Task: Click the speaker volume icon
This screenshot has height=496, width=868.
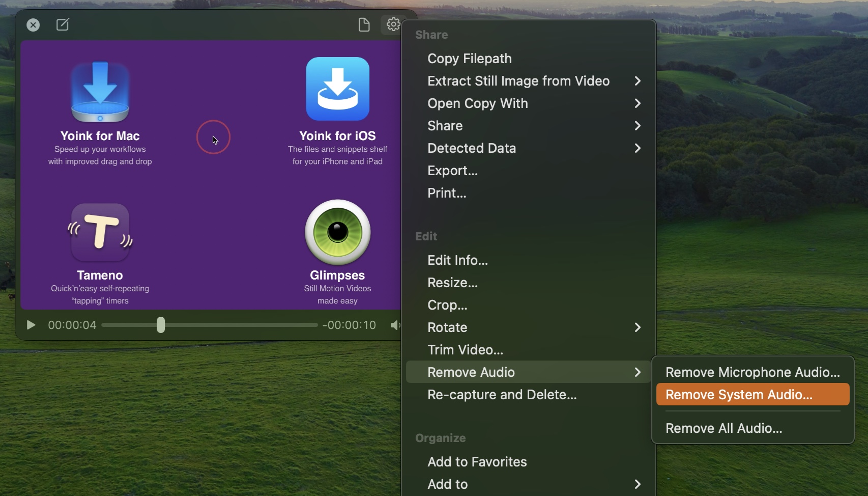Action: [x=395, y=325]
